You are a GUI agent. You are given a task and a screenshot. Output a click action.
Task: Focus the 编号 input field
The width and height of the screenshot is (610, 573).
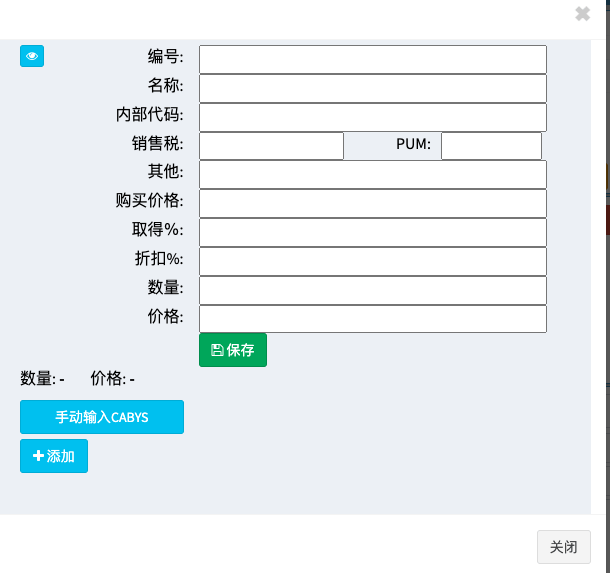pos(372,59)
